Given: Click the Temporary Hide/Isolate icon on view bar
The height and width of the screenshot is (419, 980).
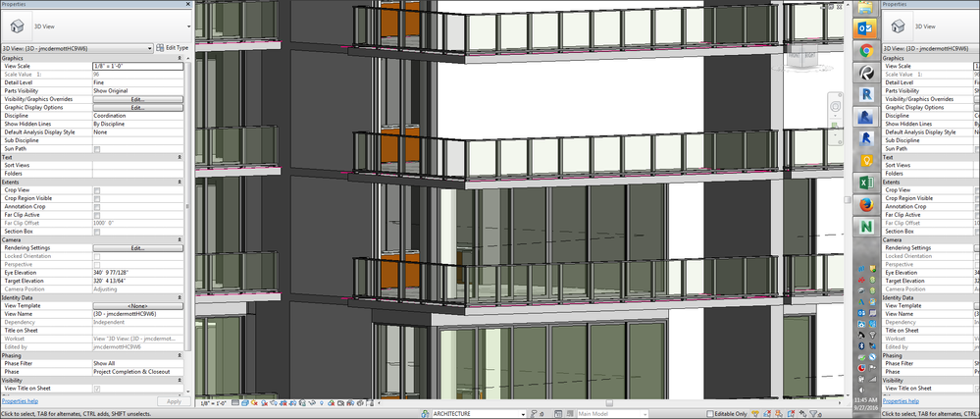Looking at the screenshot, I should click(x=312, y=402).
